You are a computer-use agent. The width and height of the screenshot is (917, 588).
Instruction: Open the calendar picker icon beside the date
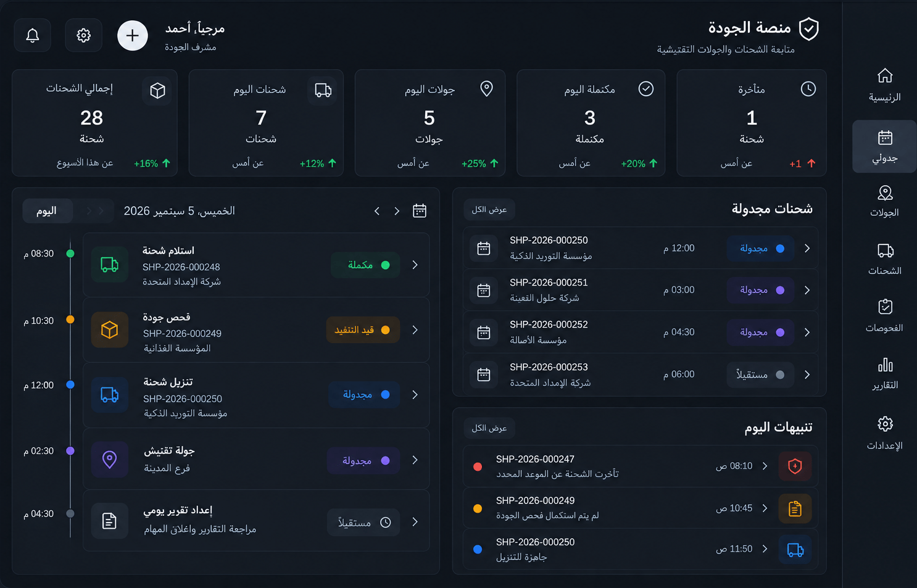coord(420,211)
